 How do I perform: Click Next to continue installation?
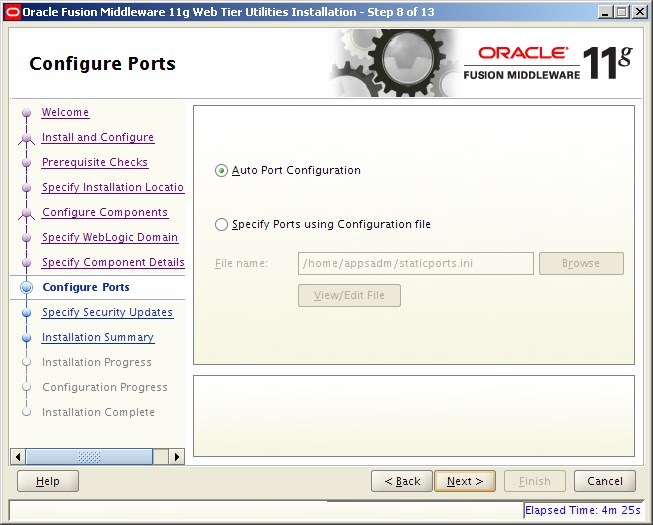465,481
